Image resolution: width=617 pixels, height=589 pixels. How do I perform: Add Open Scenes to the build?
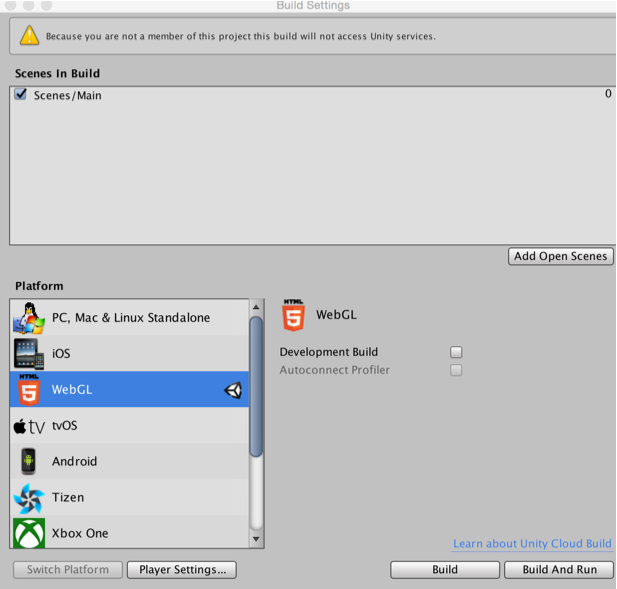pyautogui.click(x=561, y=256)
